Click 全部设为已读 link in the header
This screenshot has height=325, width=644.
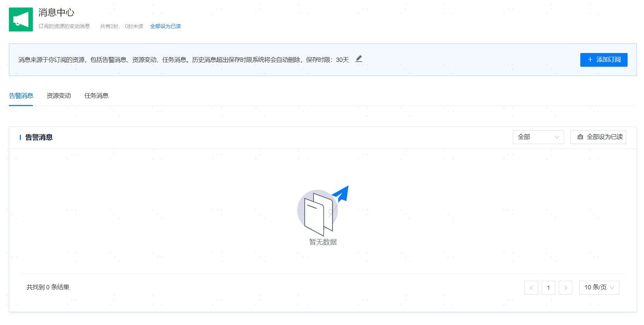click(x=165, y=26)
